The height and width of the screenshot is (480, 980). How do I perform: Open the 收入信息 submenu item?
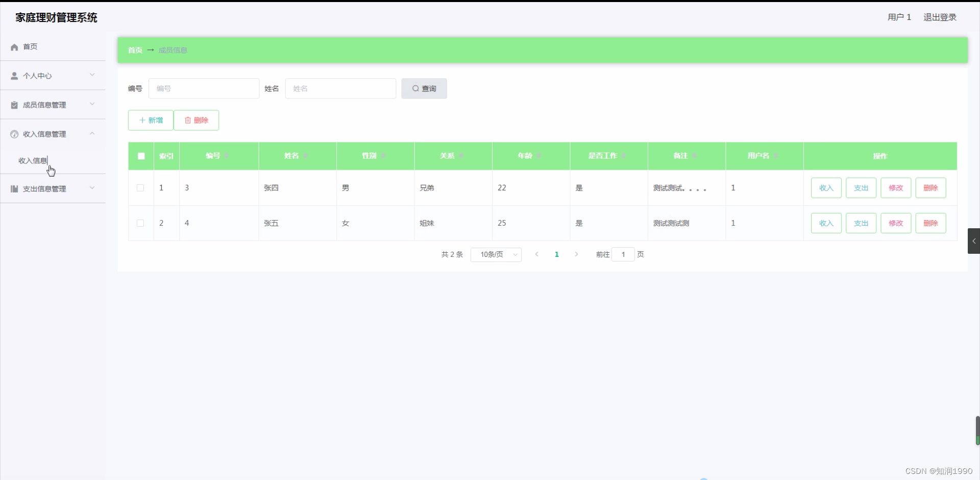coord(33,160)
